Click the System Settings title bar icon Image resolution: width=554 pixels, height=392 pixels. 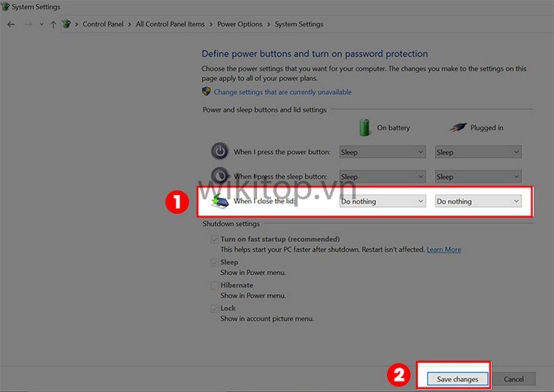click(6, 7)
